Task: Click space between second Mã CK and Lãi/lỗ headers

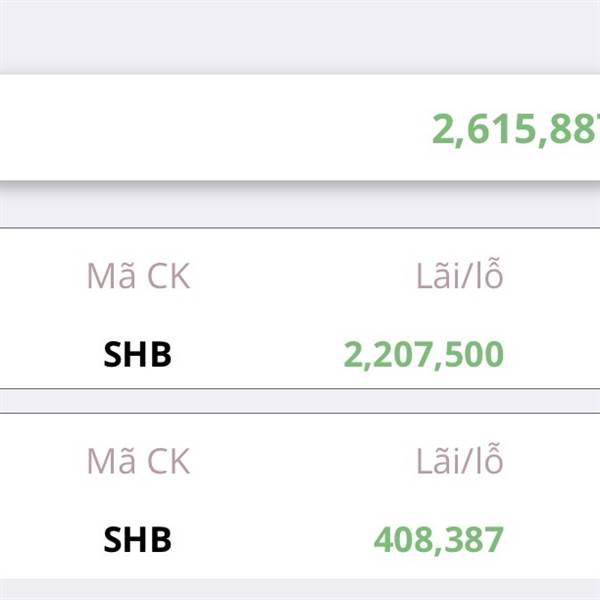Action: point(303,461)
